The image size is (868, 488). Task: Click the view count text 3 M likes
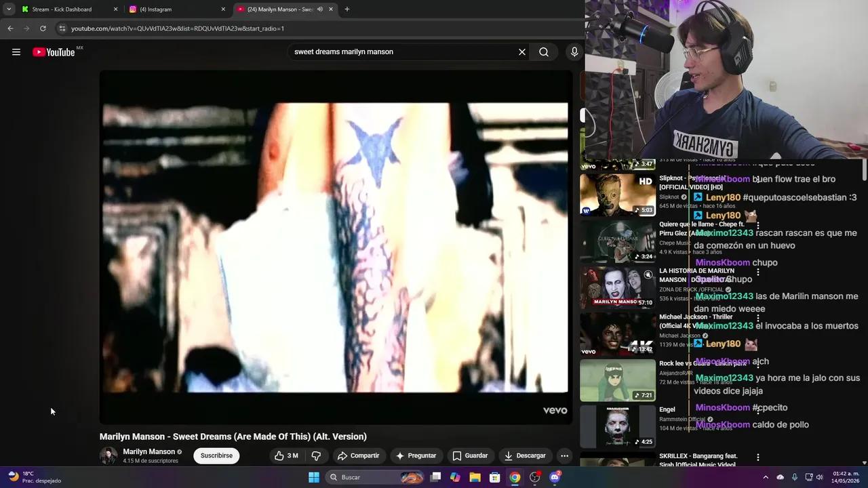pos(293,455)
